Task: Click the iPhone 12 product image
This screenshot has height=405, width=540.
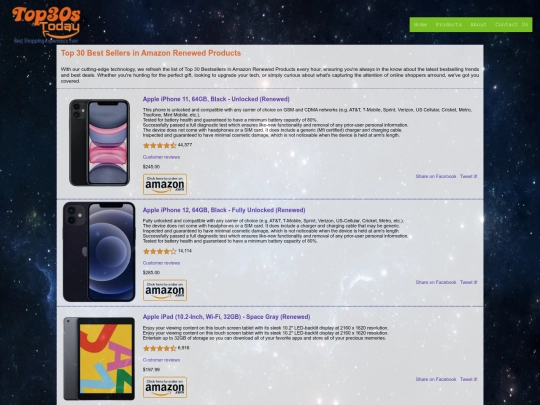Action: coord(99,252)
